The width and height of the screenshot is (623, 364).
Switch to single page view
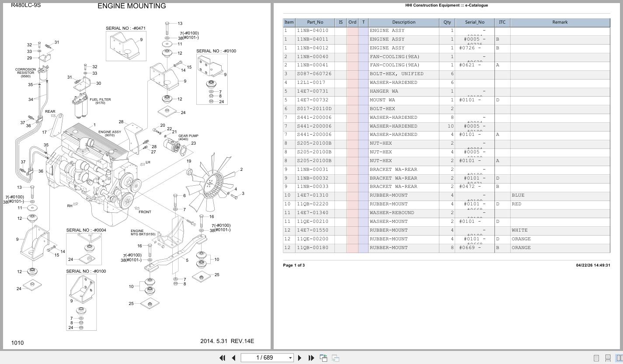pyautogui.click(x=596, y=358)
